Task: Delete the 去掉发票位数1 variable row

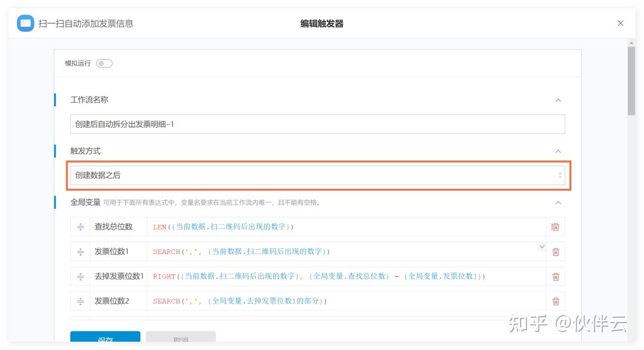Action: pyautogui.click(x=555, y=277)
